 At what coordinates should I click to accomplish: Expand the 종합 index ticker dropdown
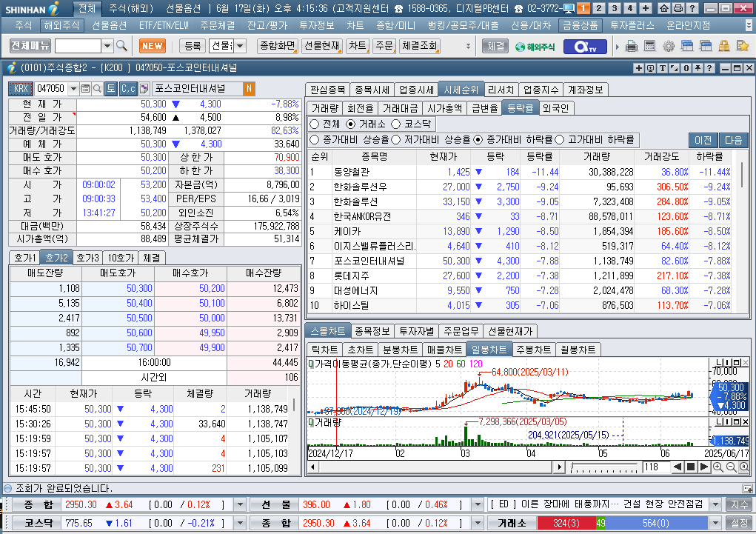240,504
